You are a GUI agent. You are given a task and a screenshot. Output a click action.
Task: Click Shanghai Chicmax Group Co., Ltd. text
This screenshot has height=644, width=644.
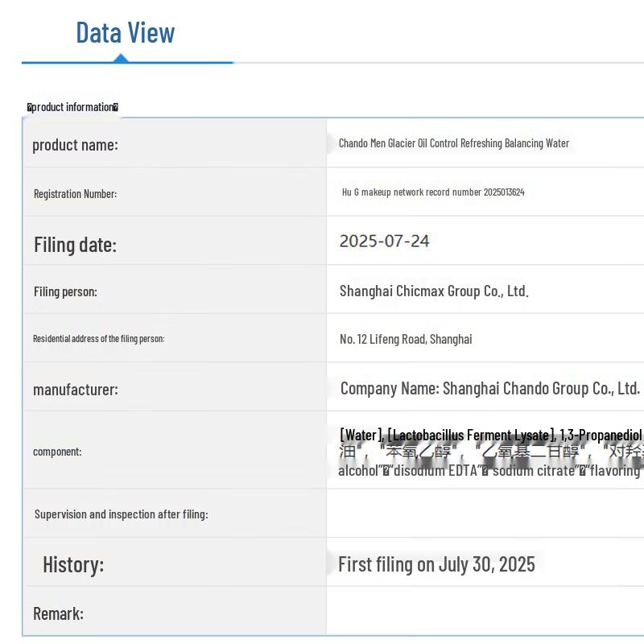pyautogui.click(x=433, y=291)
